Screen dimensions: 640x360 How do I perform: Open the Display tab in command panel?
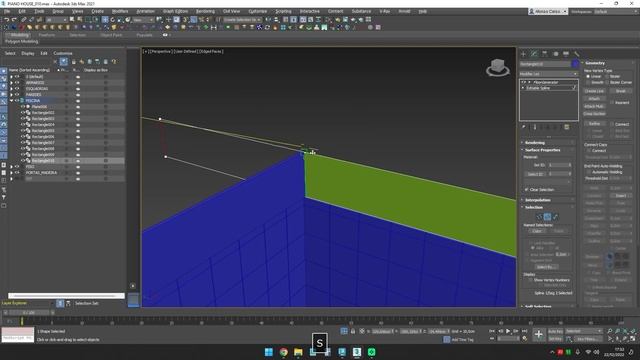click(x=566, y=54)
